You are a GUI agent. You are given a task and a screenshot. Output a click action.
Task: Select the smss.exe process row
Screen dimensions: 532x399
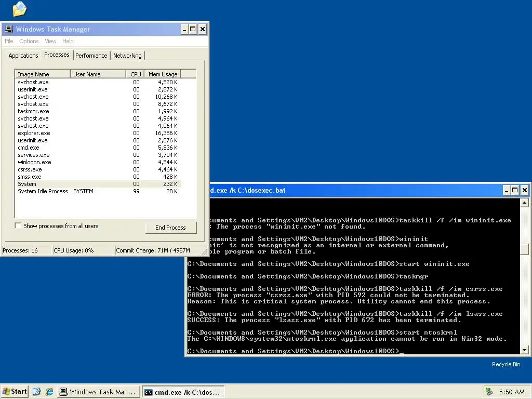(98, 177)
